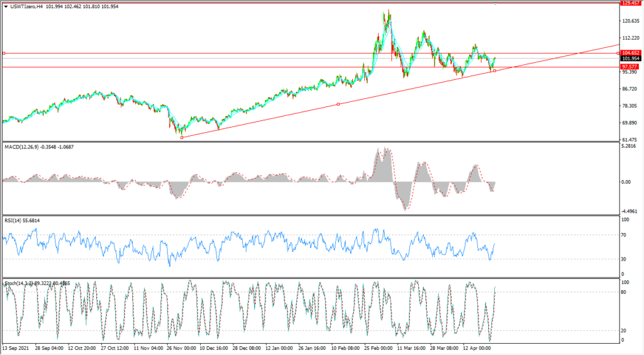Click the RSI 30 level label
The image size is (644, 355).
coord(625,259)
